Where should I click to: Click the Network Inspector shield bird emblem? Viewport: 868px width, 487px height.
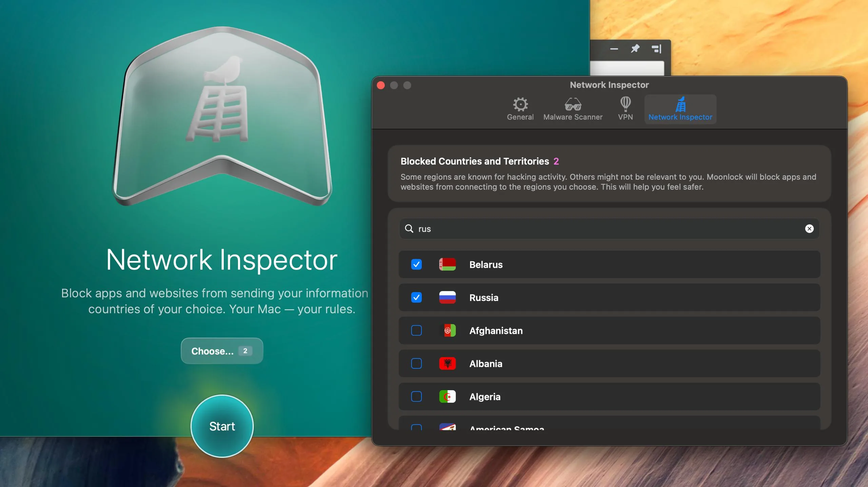pyautogui.click(x=222, y=116)
